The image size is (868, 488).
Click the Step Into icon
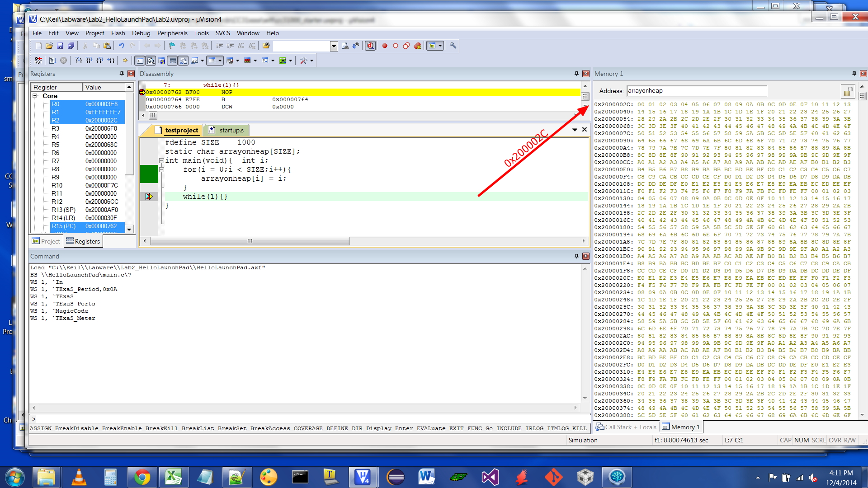coord(79,61)
